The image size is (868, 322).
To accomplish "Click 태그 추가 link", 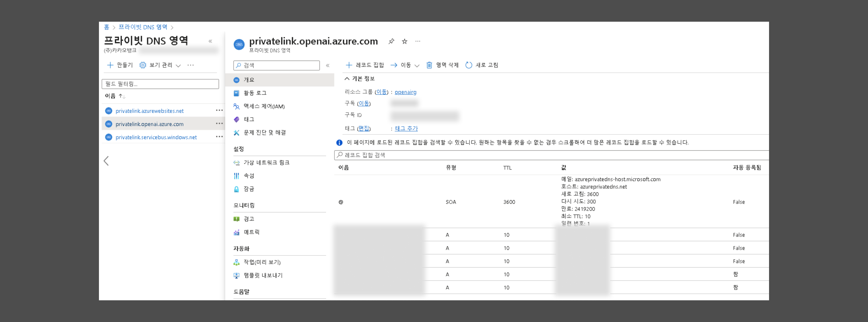I will pyautogui.click(x=406, y=128).
